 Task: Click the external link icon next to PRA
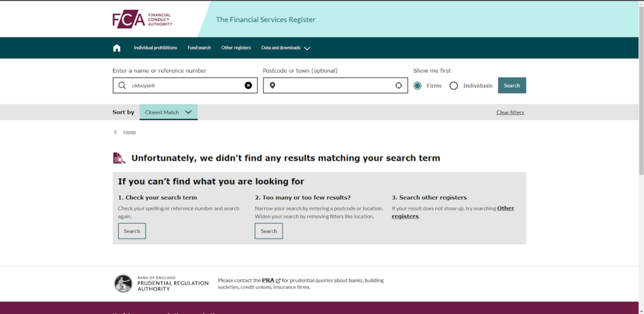click(x=278, y=281)
